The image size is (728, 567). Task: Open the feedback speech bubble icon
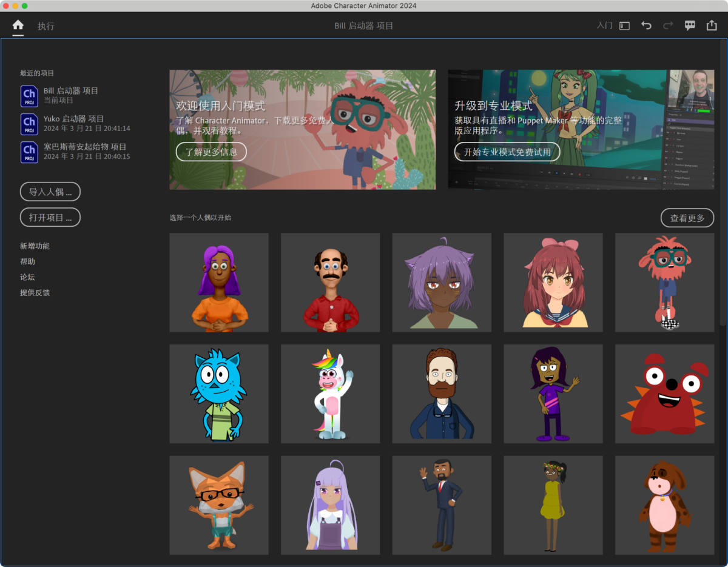[690, 25]
